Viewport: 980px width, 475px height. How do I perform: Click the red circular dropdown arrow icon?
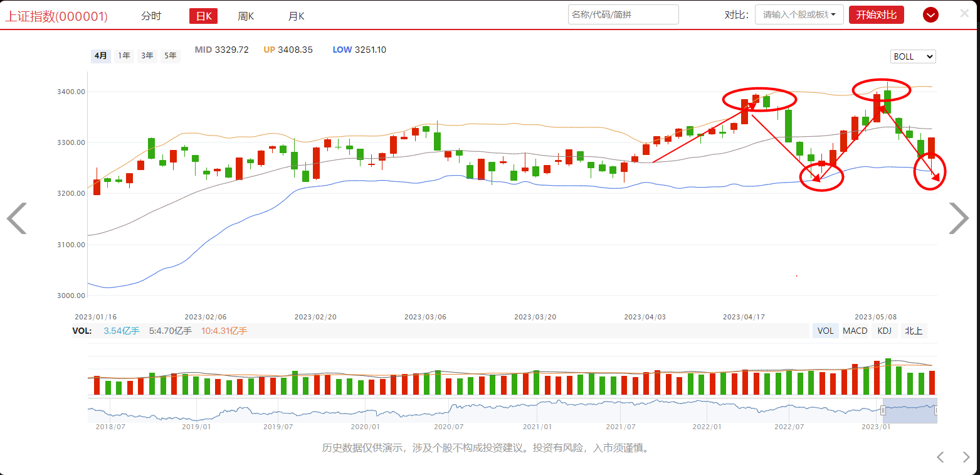pos(930,15)
